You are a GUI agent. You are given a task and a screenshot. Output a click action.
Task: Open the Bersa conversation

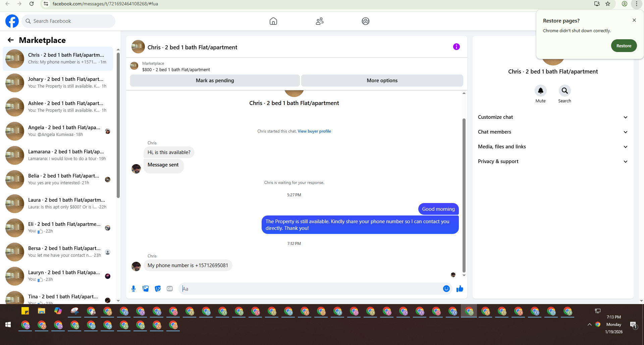click(x=58, y=252)
